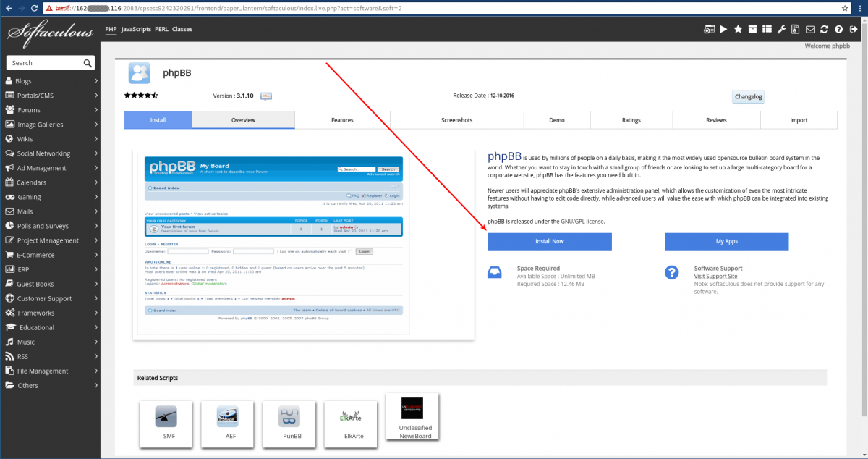Click the sync/refresh icon in the toolbar
The image size is (868, 459).
pyautogui.click(x=825, y=29)
